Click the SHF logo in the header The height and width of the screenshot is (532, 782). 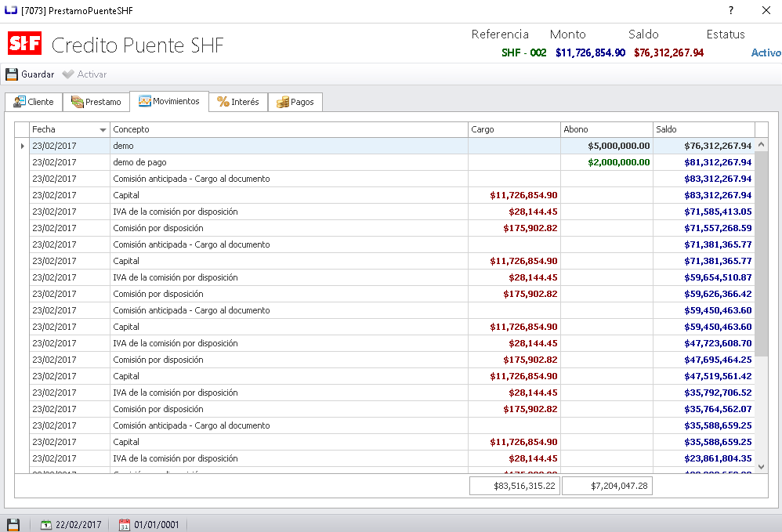point(24,43)
